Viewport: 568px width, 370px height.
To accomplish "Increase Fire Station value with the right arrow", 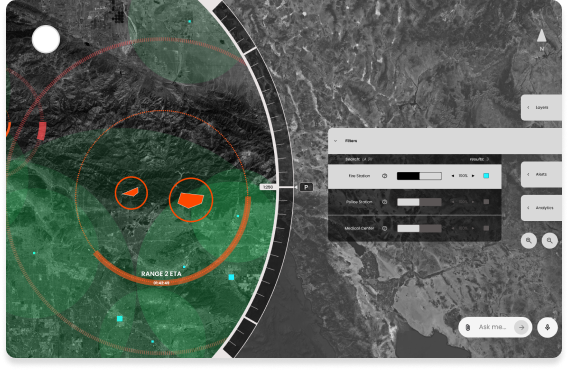I will click(x=473, y=176).
